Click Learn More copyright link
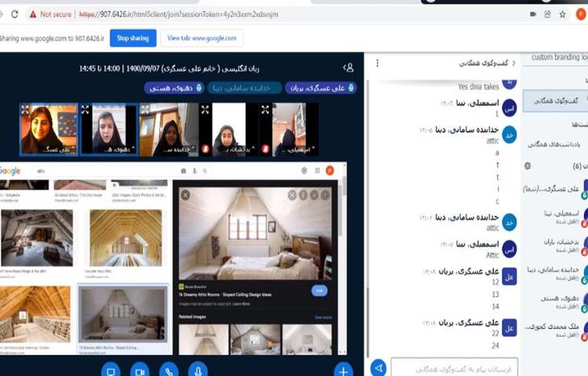This screenshot has height=376, width=588. tap(241, 304)
